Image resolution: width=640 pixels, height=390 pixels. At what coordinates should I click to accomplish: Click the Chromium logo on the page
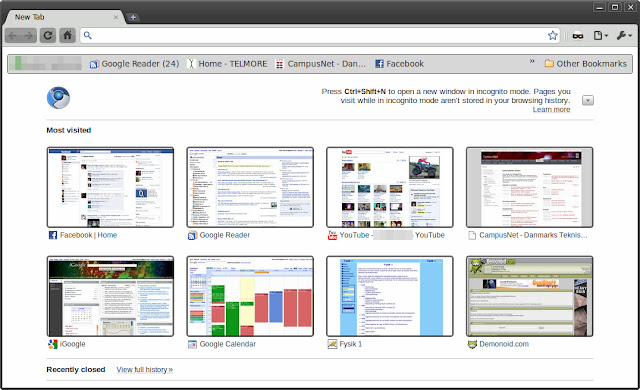[x=58, y=98]
